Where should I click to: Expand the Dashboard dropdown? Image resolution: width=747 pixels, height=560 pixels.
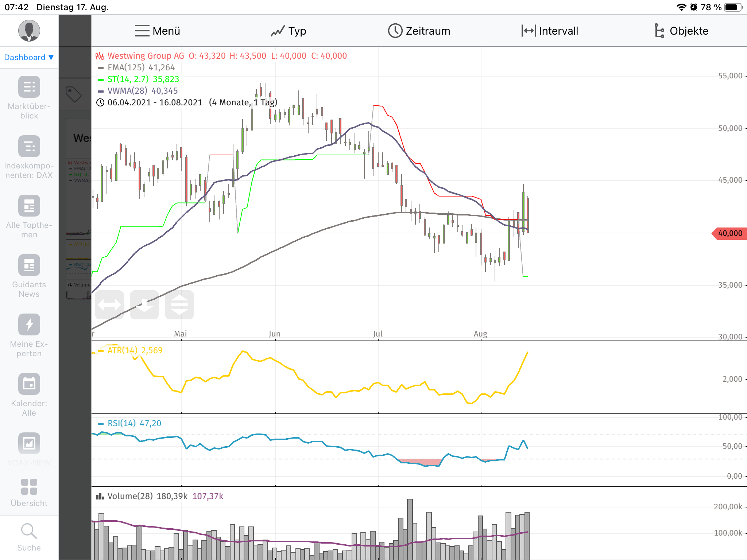[29, 57]
